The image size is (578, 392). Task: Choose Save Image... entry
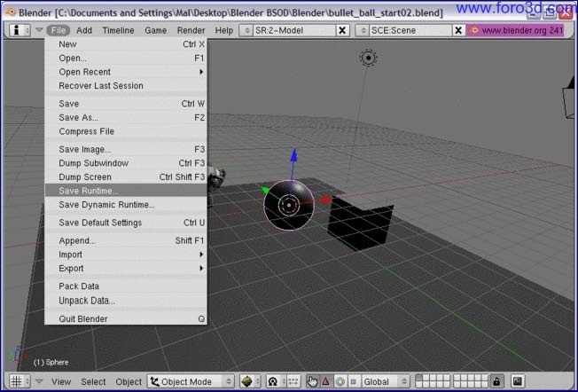point(126,149)
